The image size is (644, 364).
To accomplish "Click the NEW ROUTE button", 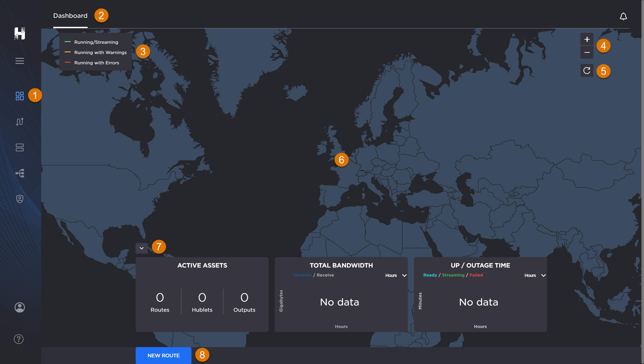I will tap(163, 355).
